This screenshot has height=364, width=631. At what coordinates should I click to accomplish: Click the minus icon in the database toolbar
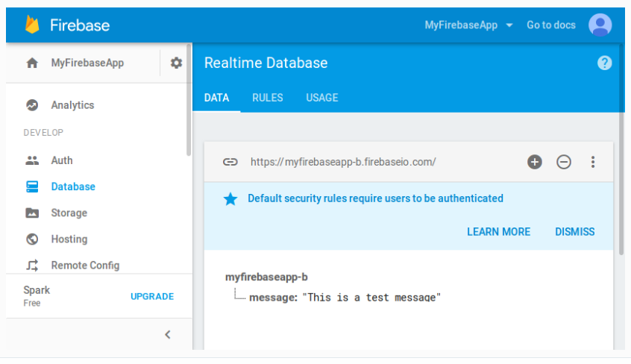coord(564,162)
